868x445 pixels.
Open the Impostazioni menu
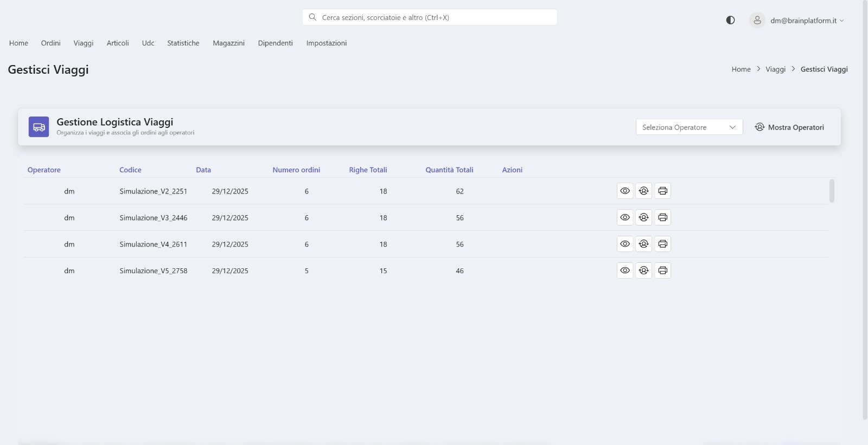(x=327, y=43)
